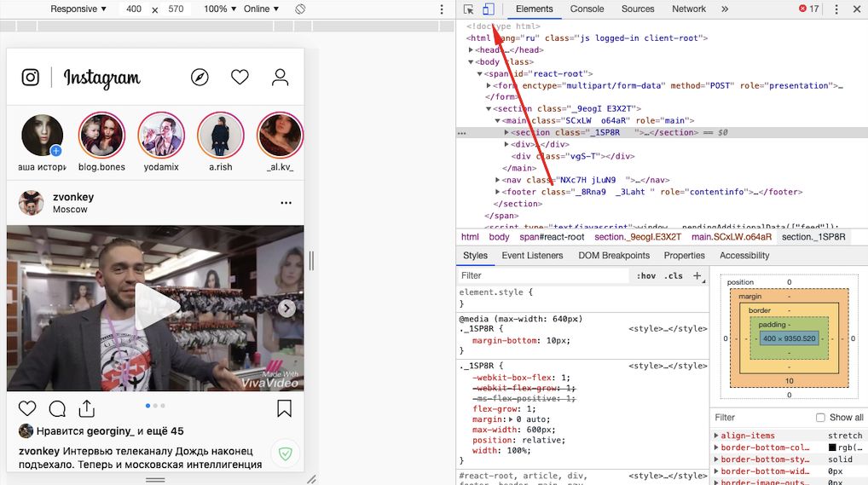
Task: Enable the Show all checkbox
Action: (x=820, y=418)
